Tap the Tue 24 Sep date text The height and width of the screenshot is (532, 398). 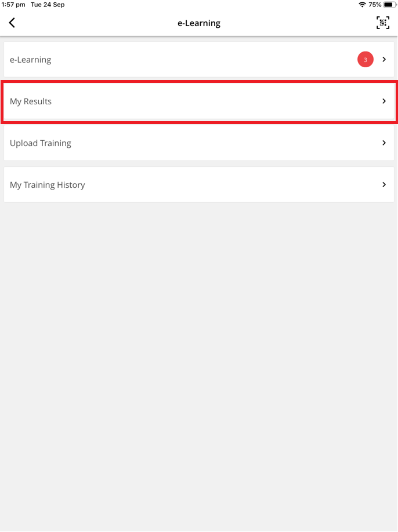tap(48, 5)
